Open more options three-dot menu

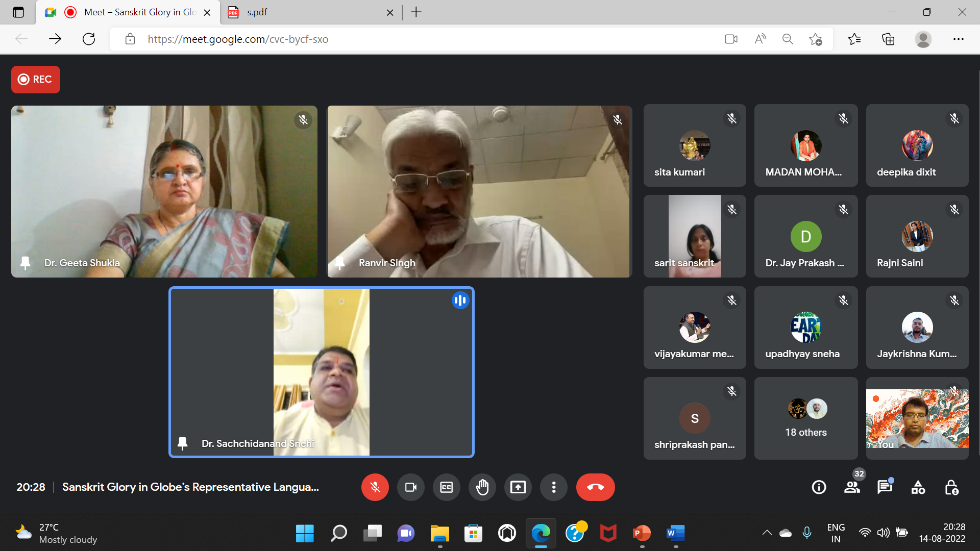pyautogui.click(x=553, y=487)
